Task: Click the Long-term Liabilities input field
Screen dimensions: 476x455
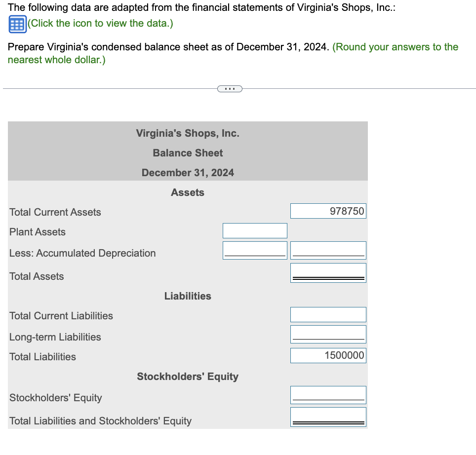Action: 328,334
